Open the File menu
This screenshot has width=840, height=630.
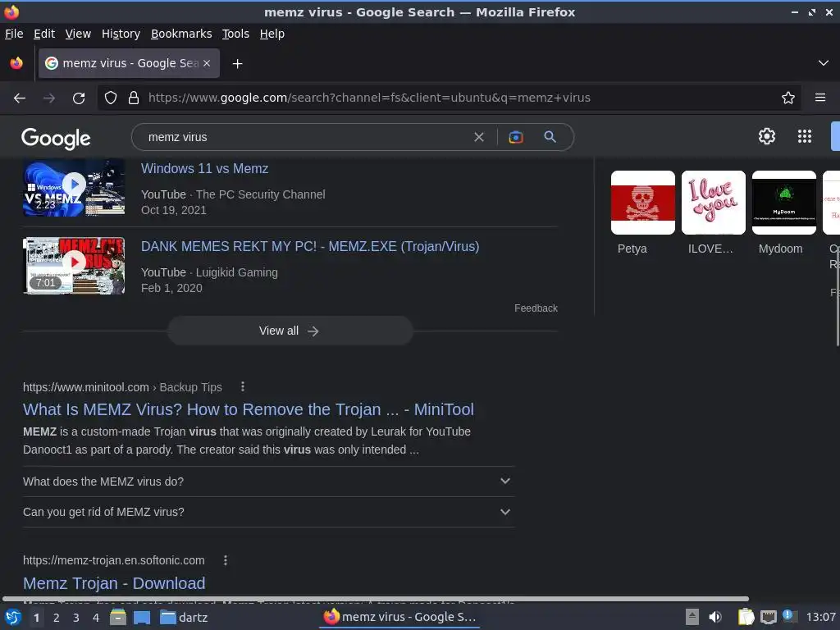14,34
